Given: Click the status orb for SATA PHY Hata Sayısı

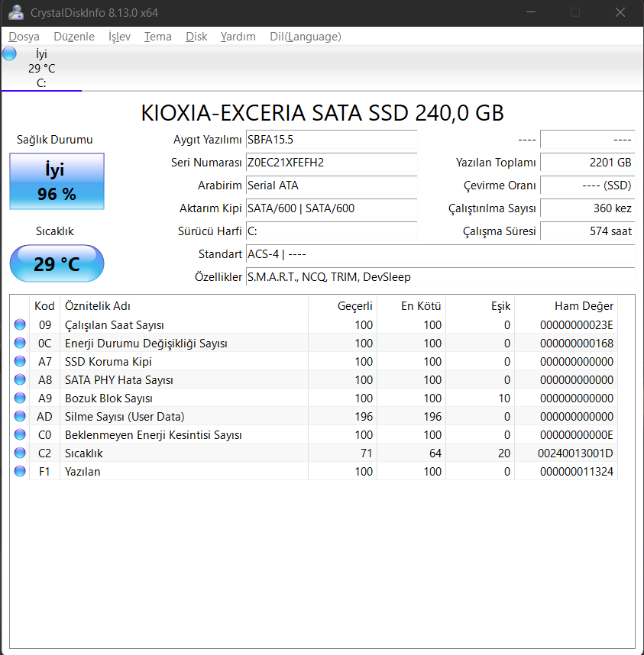Looking at the screenshot, I should [20, 379].
